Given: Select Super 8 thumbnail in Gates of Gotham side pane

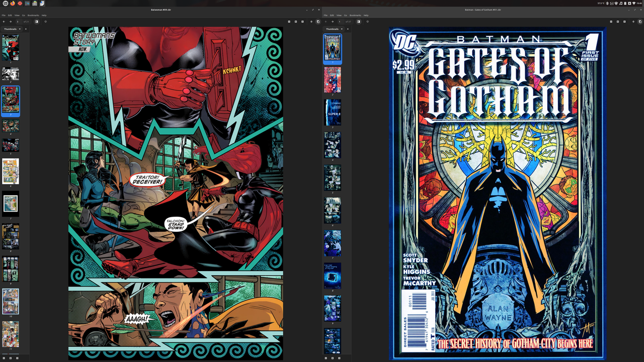Looking at the screenshot, I should coord(333,112).
